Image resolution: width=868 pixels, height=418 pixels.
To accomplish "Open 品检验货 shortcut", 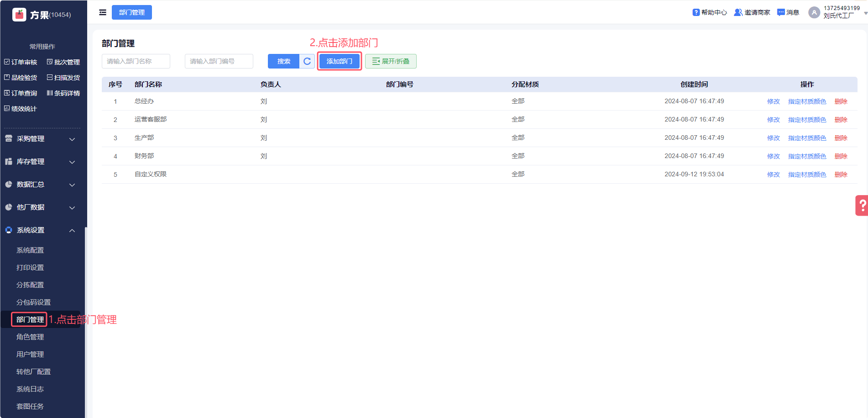I will pyautogui.click(x=21, y=78).
